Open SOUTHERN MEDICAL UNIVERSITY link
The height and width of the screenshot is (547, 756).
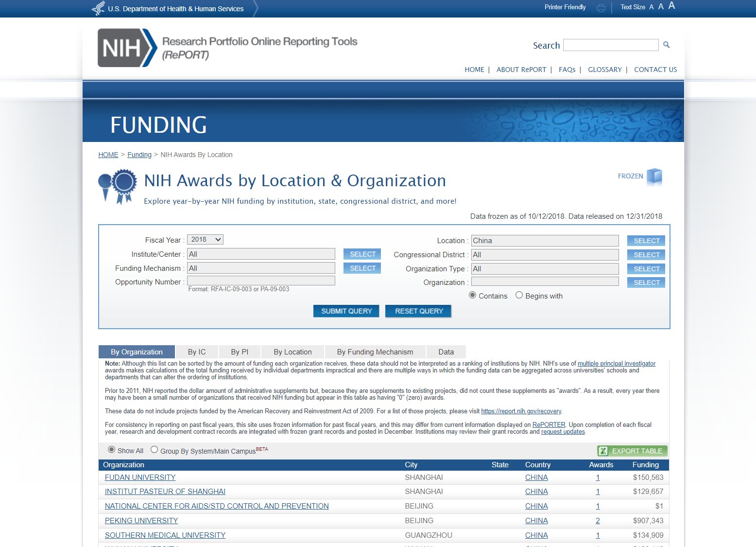click(165, 535)
